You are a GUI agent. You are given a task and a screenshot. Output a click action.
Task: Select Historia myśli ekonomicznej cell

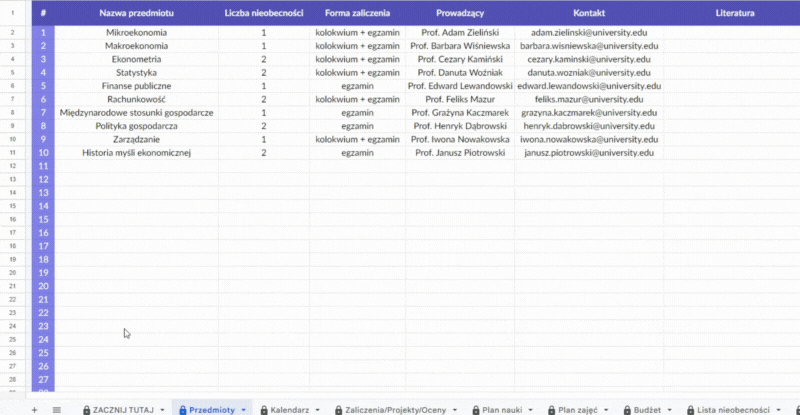(x=136, y=153)
